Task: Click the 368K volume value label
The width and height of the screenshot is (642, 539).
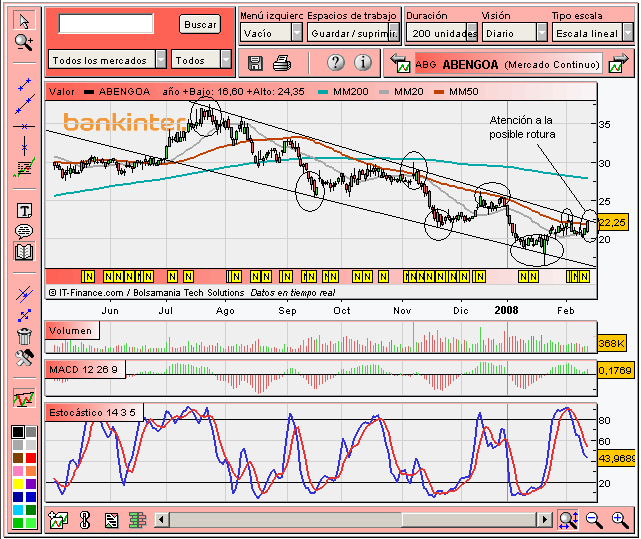Action: coord(612,343)
